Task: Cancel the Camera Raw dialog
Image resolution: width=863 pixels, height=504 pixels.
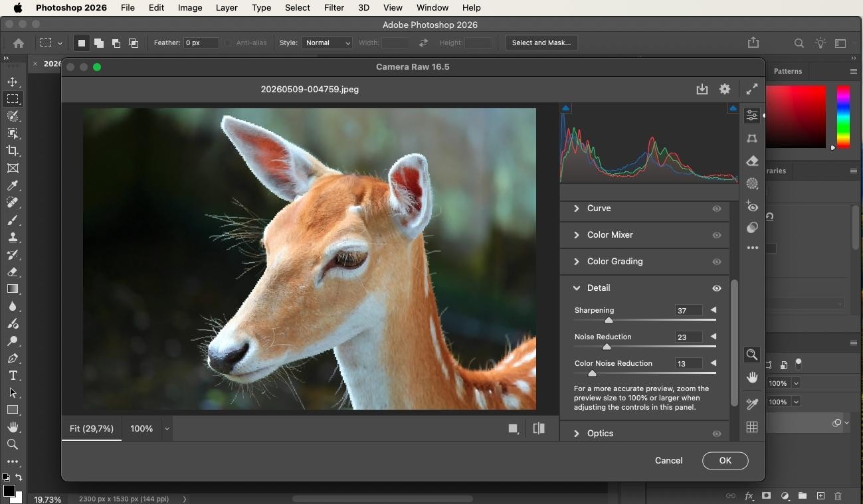Action: tap(668, 461)
